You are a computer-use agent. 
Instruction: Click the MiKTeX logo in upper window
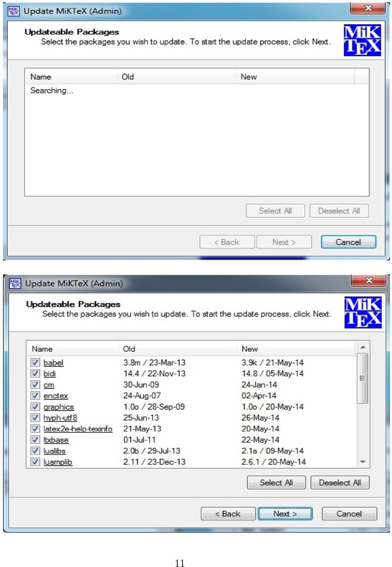[362, 40]
